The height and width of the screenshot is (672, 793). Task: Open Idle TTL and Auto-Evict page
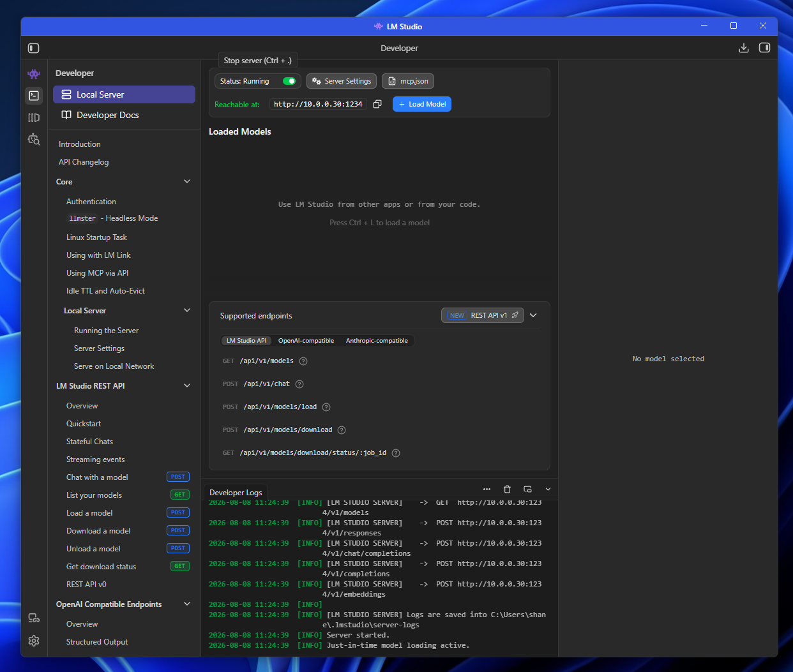105,291
